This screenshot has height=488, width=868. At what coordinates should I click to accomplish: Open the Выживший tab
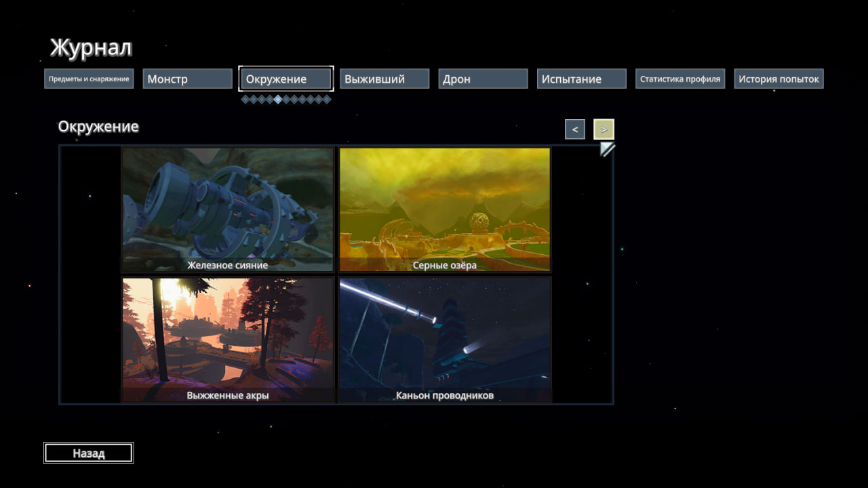[384, 79]
